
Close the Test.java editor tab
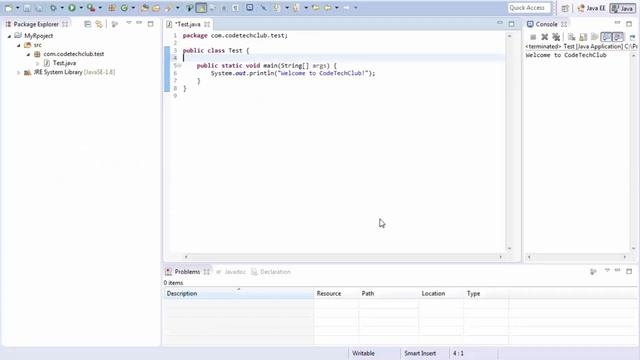(207, 24)
